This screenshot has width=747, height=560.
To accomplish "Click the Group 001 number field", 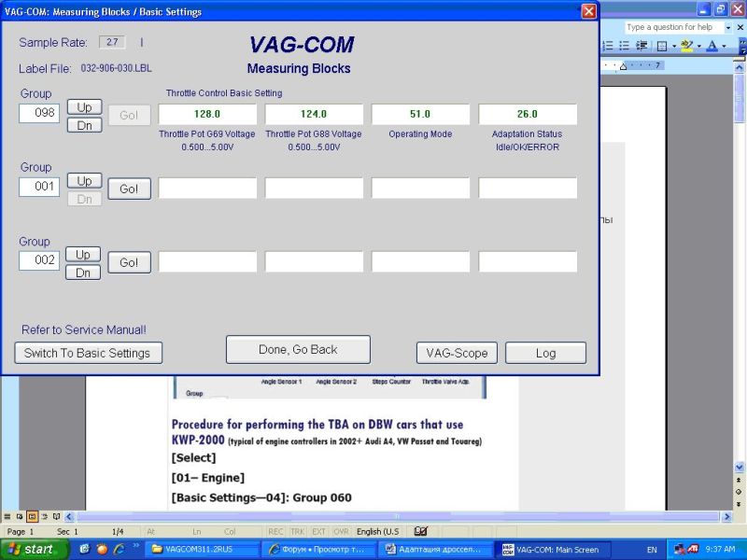I will coord(39,187).
